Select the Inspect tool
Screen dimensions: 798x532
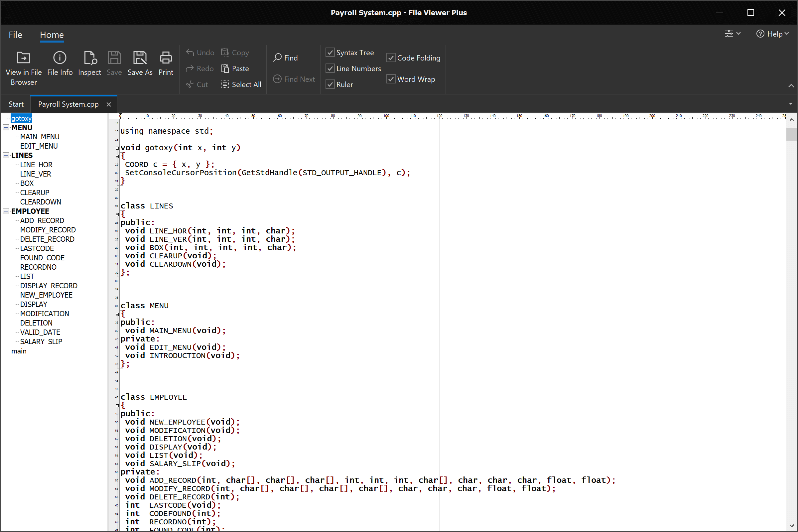89,63
